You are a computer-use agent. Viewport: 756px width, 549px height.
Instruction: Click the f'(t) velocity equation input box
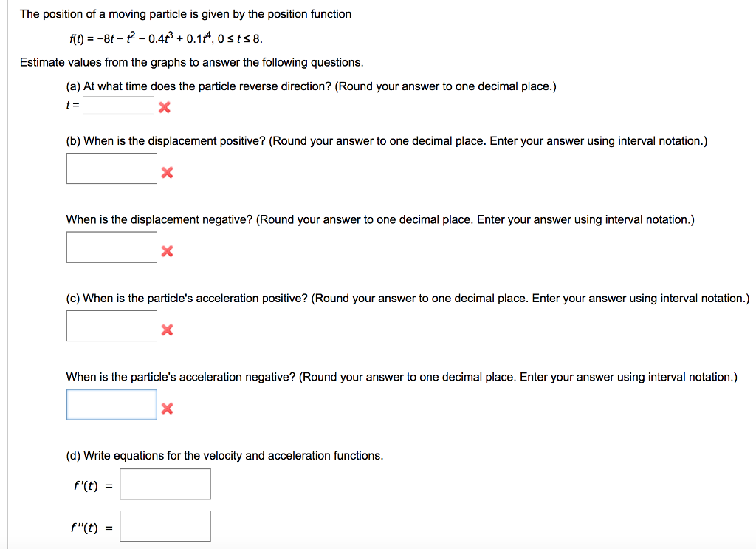click(x=165, y=484)
